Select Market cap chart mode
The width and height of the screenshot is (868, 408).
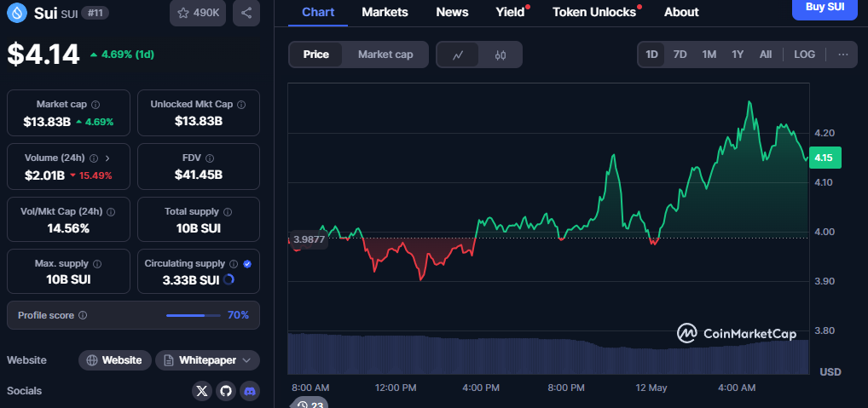pyautogui.click(x=385, y=55)
